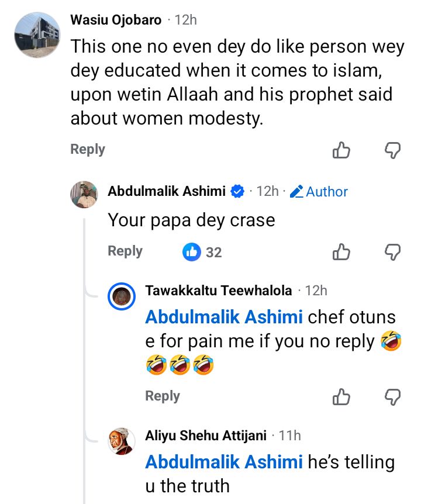Reply to the 'Your papa dey crase' comment
Screen dimensions: 421x504
(123, 251)
